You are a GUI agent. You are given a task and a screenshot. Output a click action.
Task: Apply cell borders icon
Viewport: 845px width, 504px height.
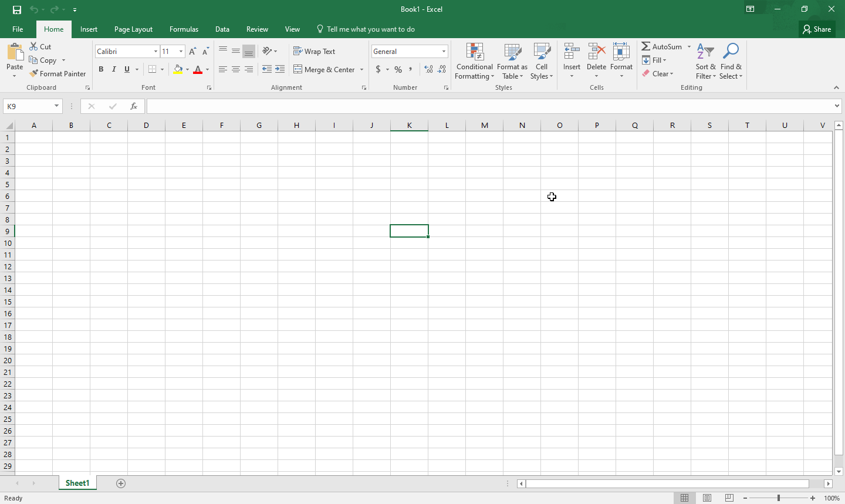click(x=152, y=69)
